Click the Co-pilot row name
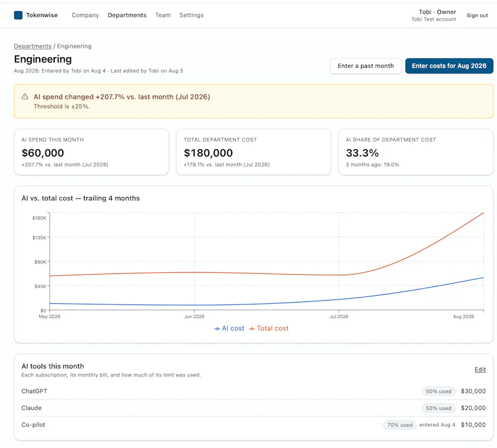 tap(34, 425)
